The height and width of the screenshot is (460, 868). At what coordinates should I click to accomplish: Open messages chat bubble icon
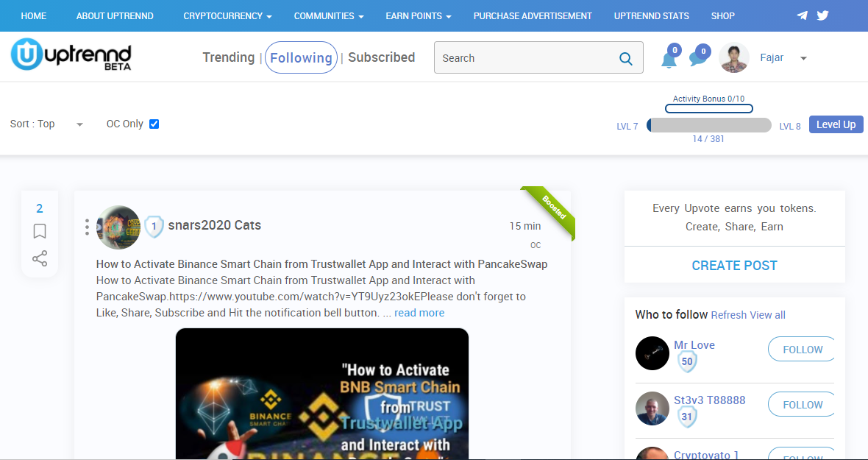coord(698,58)
